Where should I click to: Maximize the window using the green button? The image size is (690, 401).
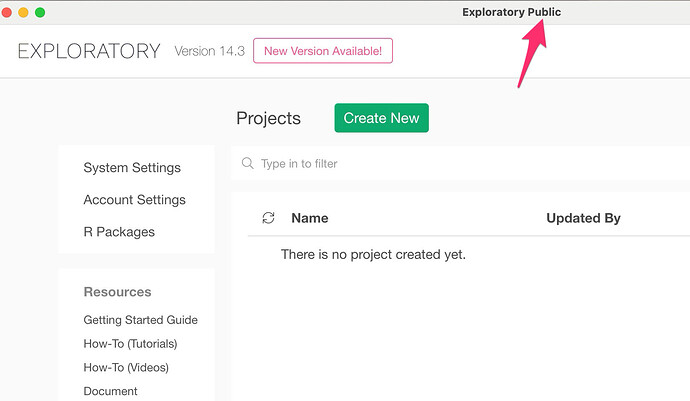[x=40, y=12]
